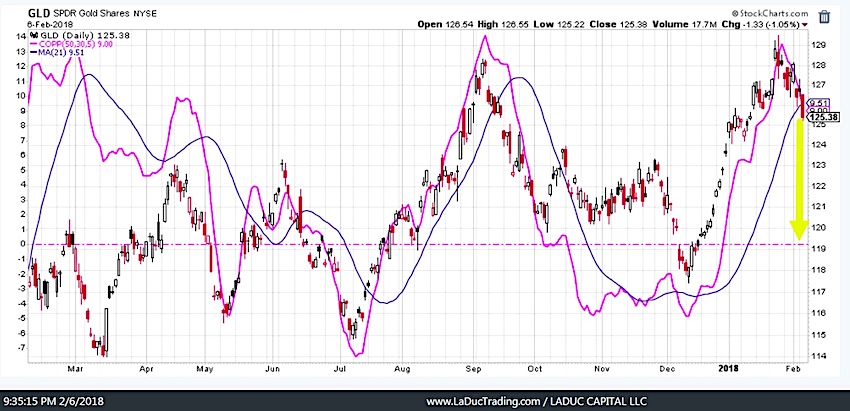The width and height of the screenshot is (850, 411).
Task: Click the boxed 125.38 last price label
Action: pyautogui.click(x=825, y=117)
